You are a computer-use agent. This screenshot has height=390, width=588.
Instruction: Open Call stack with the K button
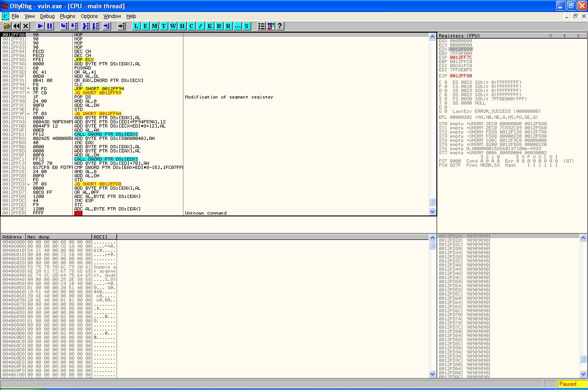click(x=210, y=26)
